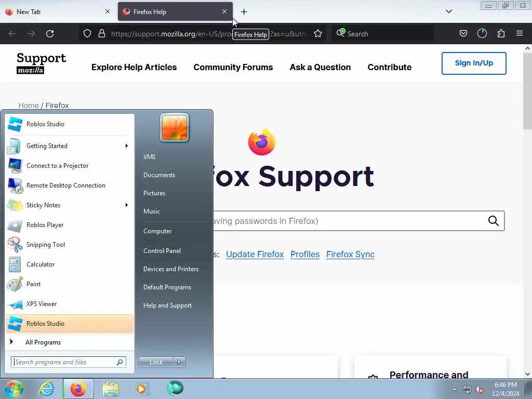Click the circular toolbar icon beside Pocket

click(482, 33)
